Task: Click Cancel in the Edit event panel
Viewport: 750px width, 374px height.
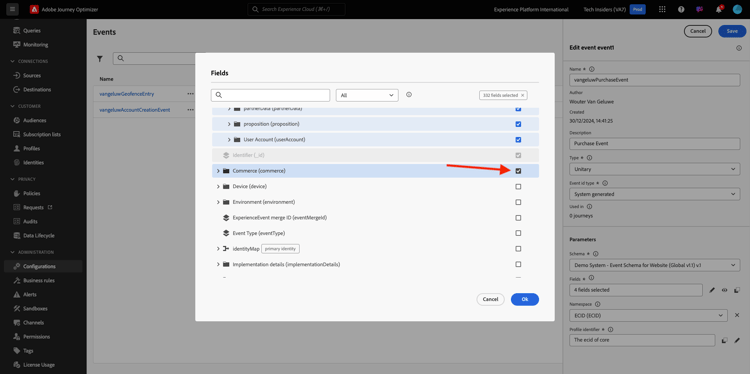Action: click(697, 31)
